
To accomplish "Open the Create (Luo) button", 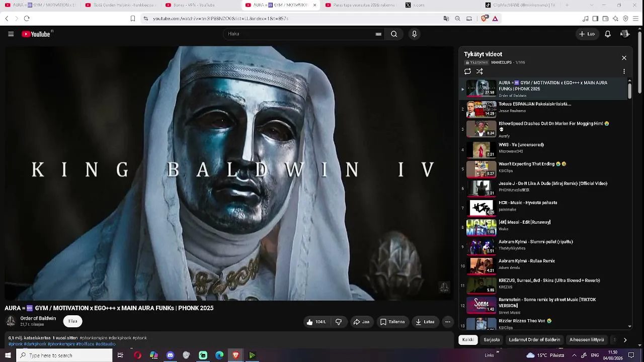I will pos(587,34).
